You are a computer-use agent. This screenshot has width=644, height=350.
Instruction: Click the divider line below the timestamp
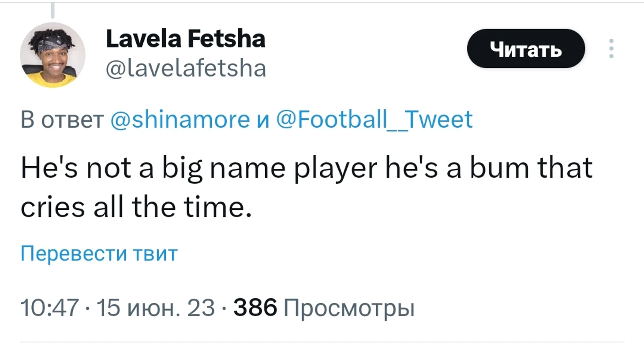tap(322, 342)
